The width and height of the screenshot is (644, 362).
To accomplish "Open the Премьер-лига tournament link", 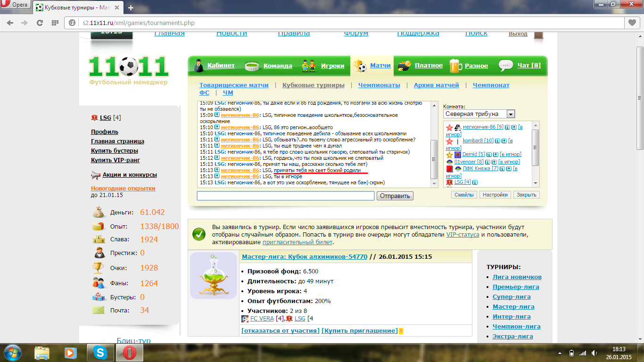I will (x=516, y=287).
